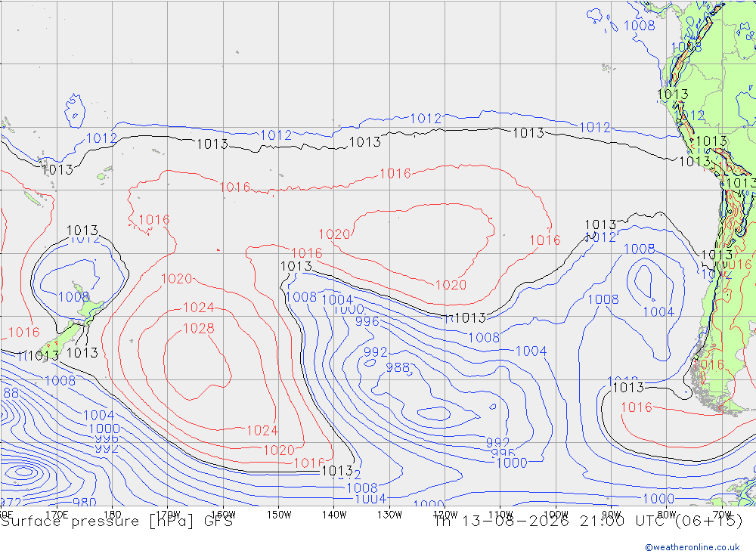Select the 90W longitude label
This screenshot has width=756, height=554.
(612, 515)
